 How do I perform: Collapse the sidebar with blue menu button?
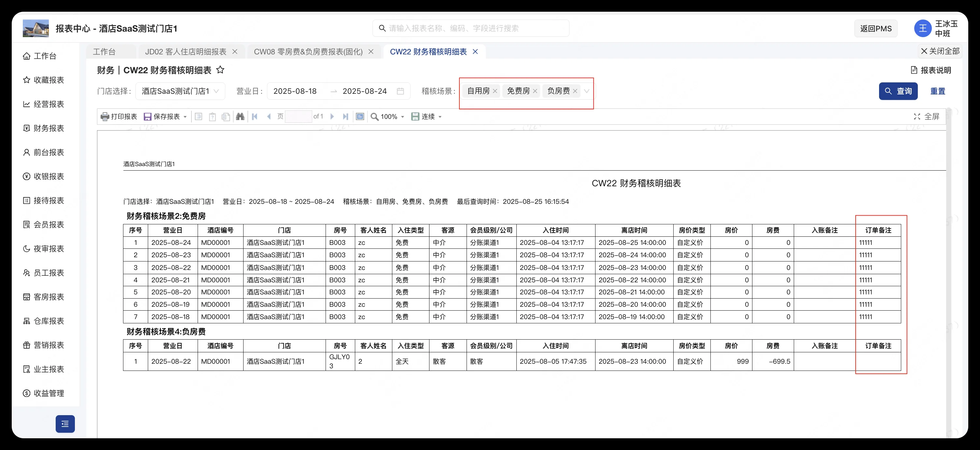pyautogui.click(x=65, y=424)
